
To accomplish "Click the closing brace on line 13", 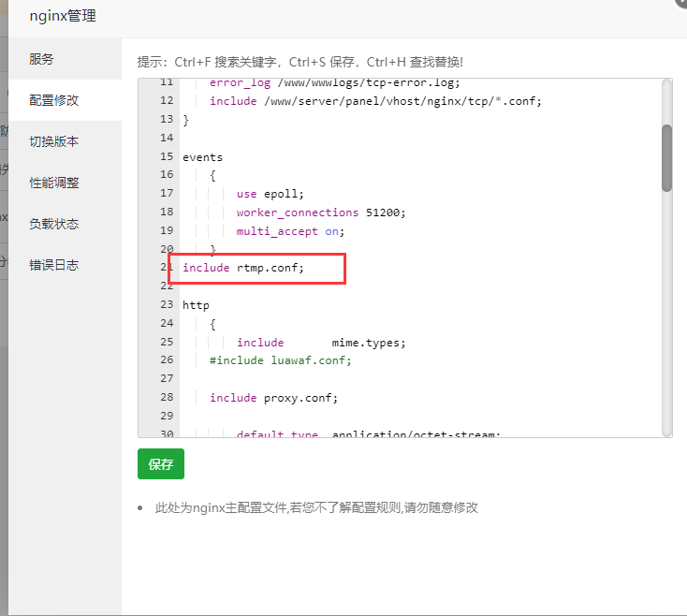I will (x=185, y=120).
